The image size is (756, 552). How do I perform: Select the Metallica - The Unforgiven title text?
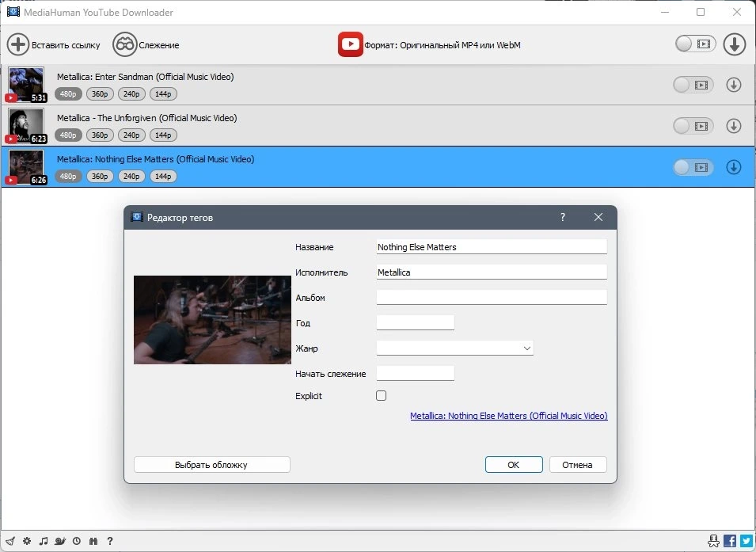147,118
